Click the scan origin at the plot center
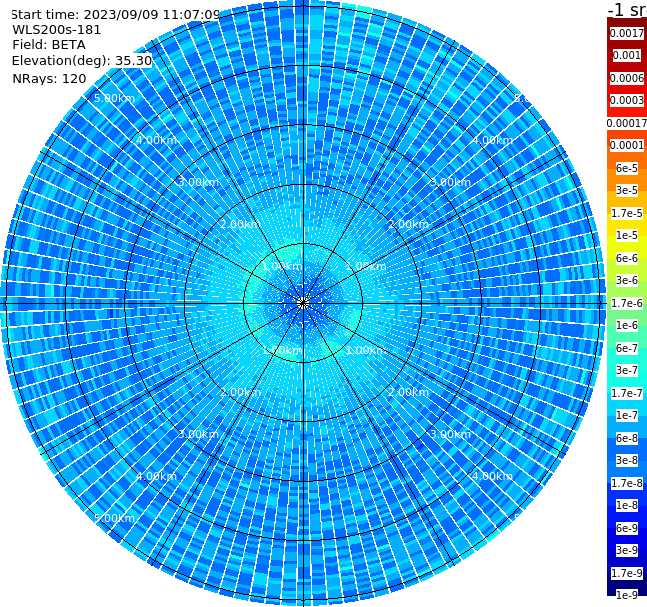 303,303
